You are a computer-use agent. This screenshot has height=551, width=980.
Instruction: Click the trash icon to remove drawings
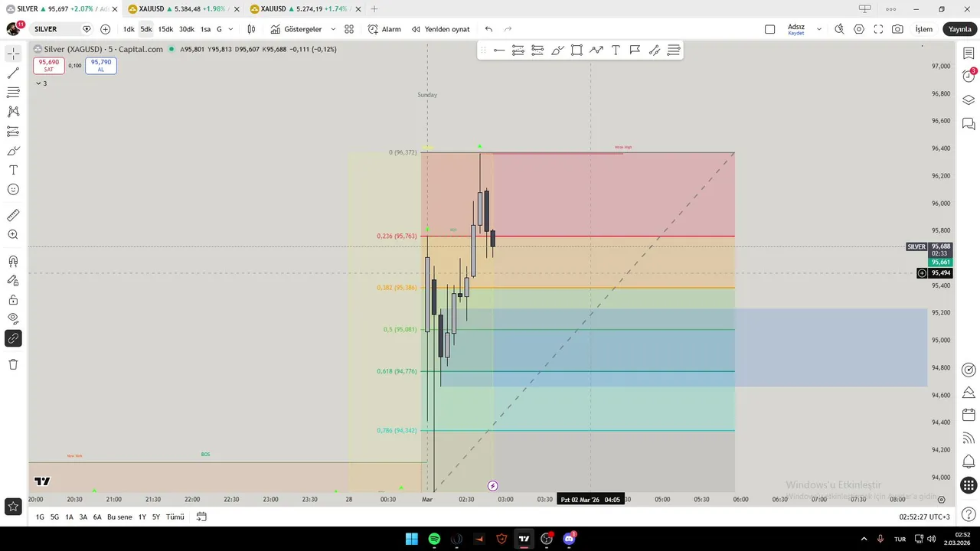tap(13, 364)
